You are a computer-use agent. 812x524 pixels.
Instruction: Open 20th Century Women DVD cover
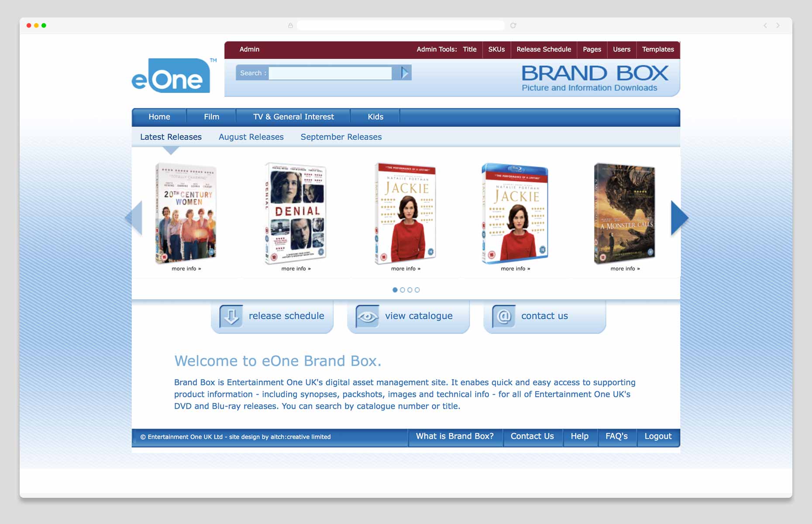[186, 213]
